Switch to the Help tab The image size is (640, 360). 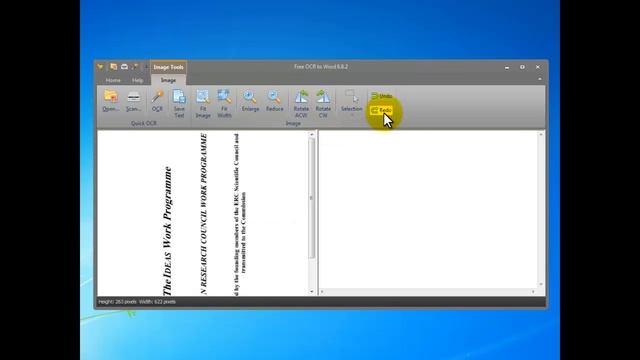138,80
